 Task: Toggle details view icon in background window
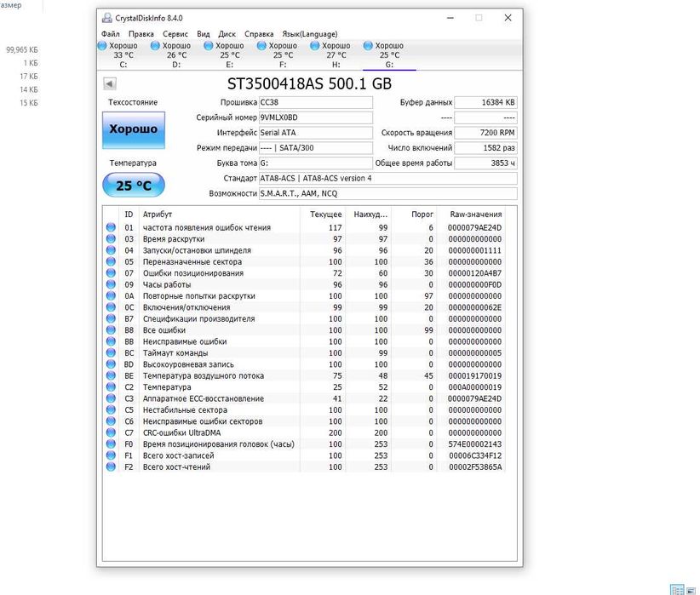pos(677,590)
